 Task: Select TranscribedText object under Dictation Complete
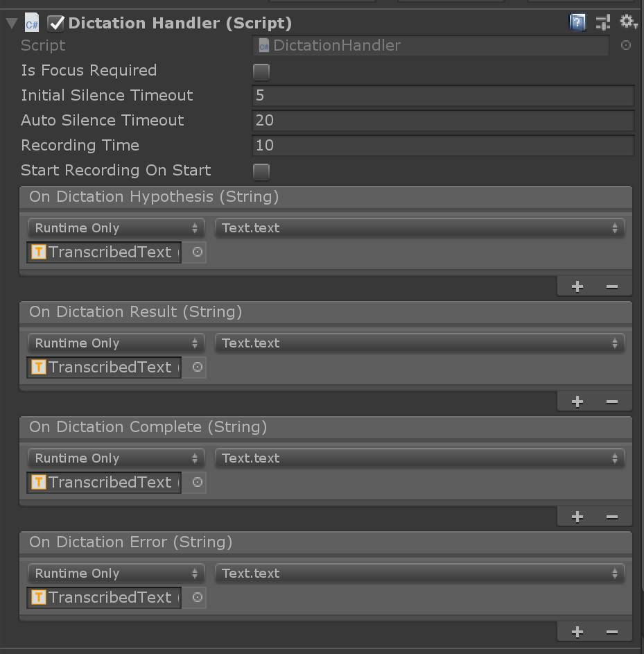[x=104, y=483]
